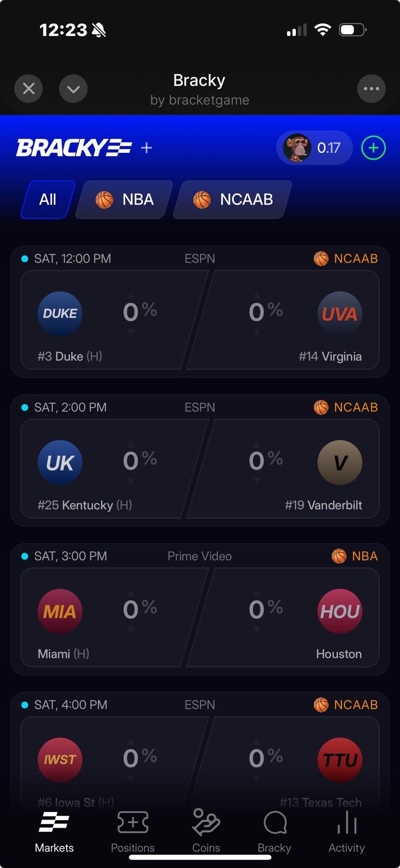Viewport: 400px width, 868px height.
Task: Filter markets by NCAAB tab
Action: tap(233, 200)
